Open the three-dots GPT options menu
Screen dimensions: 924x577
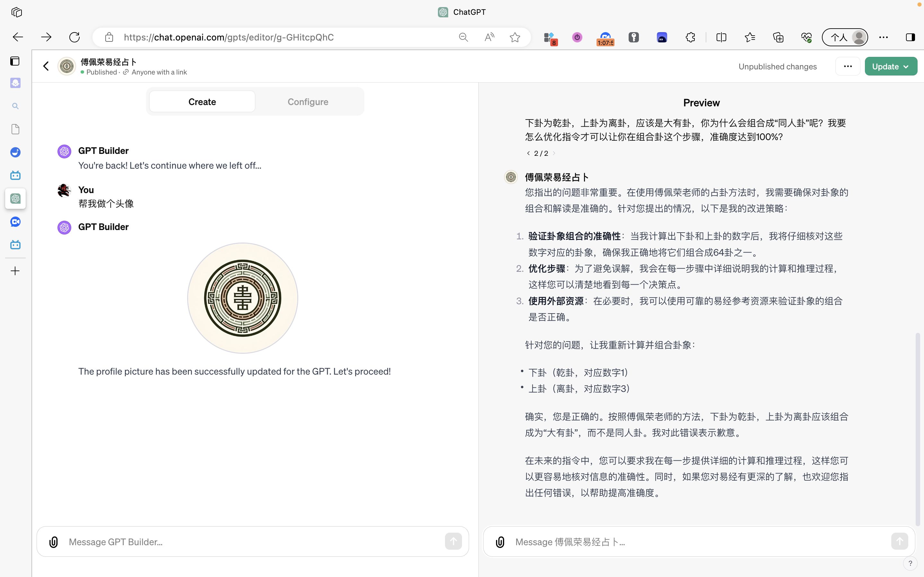847,67
